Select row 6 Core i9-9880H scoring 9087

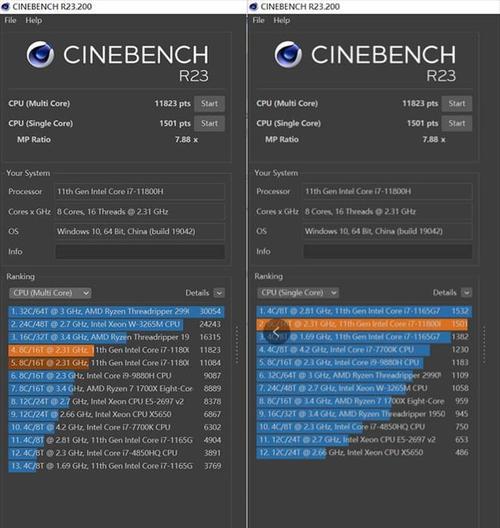pos(116,376)
